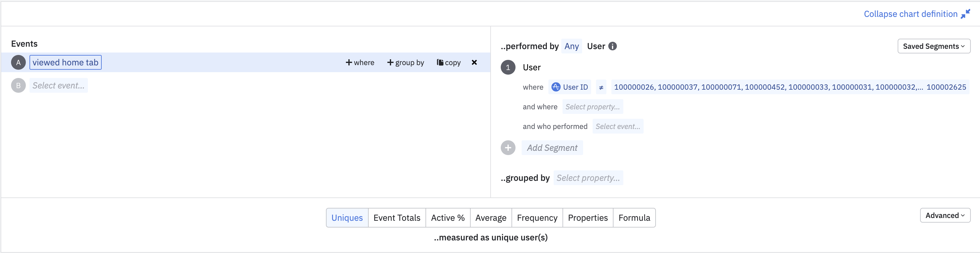The image size is (980, 253).
Task: Open the Saved Segments dropdown
Action: coord(934,46)
